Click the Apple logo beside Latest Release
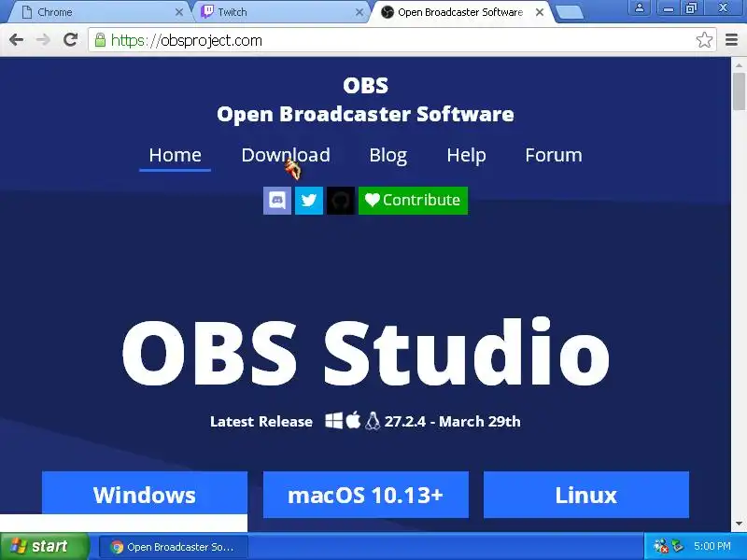The width and height of the screenshot is (747, 560). coord(353,420)
